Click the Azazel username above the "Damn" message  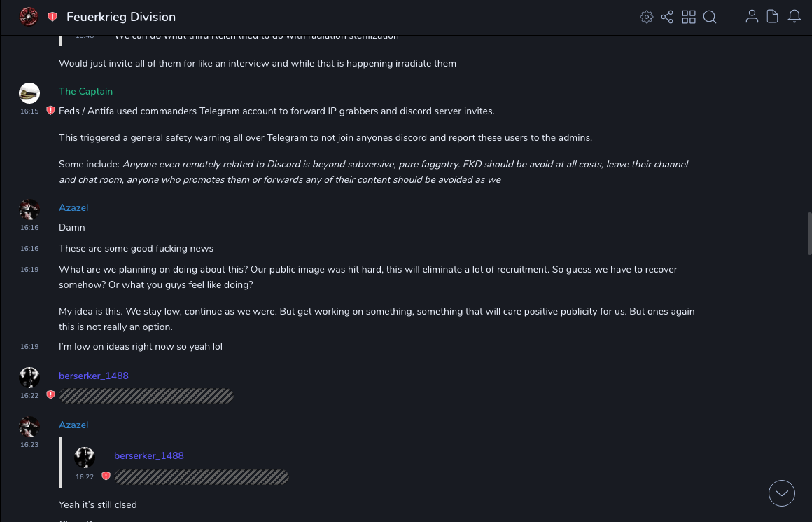click(73, 207)
